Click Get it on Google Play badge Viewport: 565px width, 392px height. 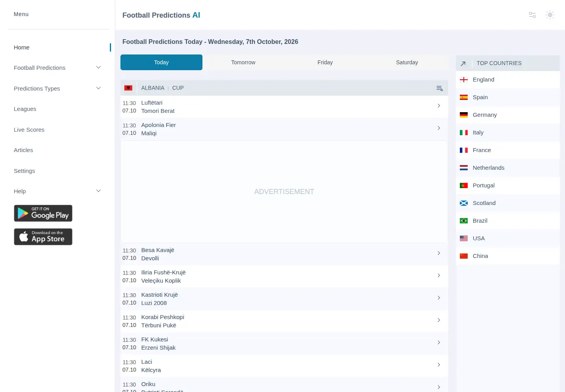43,213
